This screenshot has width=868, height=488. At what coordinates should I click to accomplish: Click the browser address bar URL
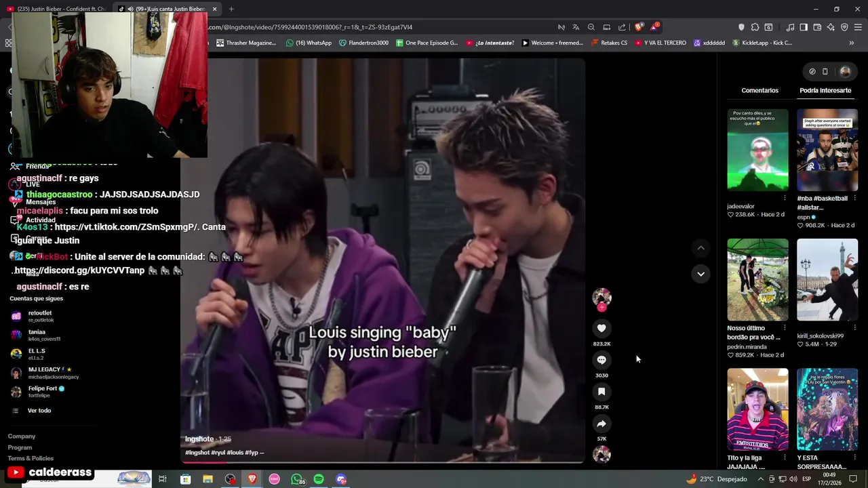310,27
